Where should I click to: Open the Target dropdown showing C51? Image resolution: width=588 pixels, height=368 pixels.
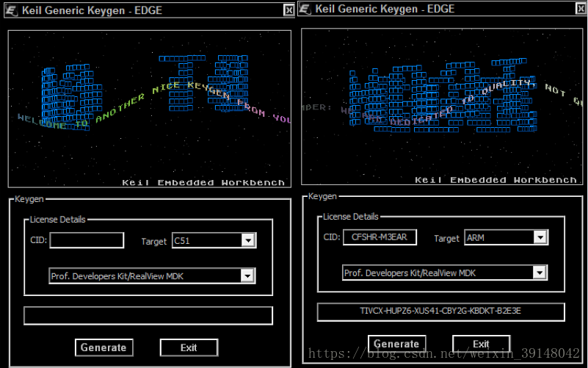coord(214,240)
